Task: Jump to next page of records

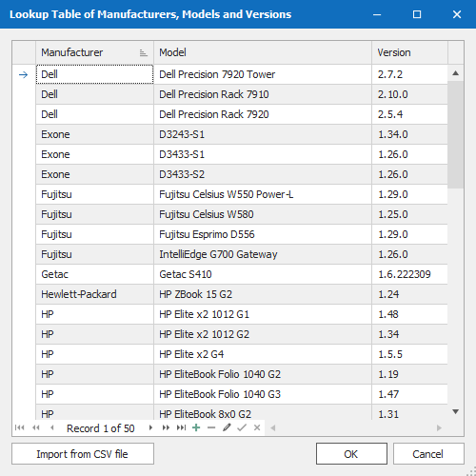Action: click(x=166, y=427)
